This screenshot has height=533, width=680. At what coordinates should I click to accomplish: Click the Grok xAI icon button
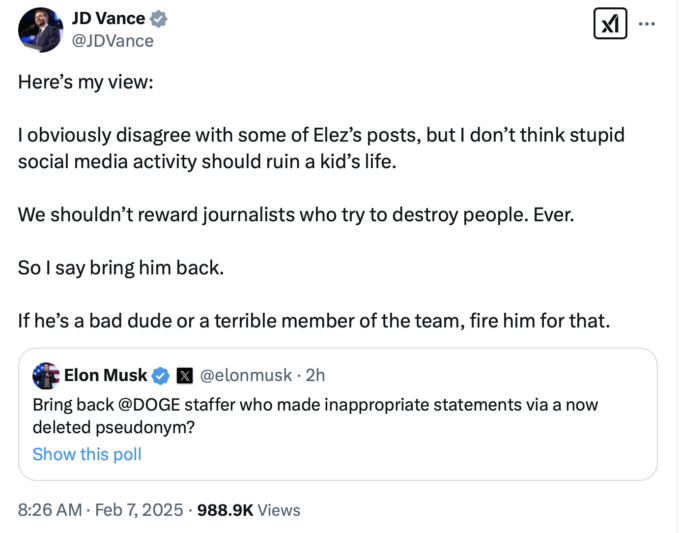[x=610, y=23]
